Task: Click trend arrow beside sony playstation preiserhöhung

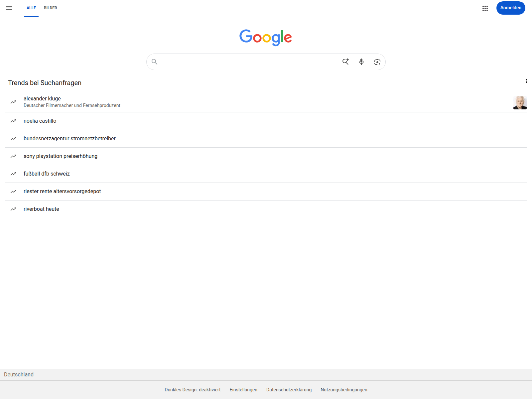Action: pos(13,156)
